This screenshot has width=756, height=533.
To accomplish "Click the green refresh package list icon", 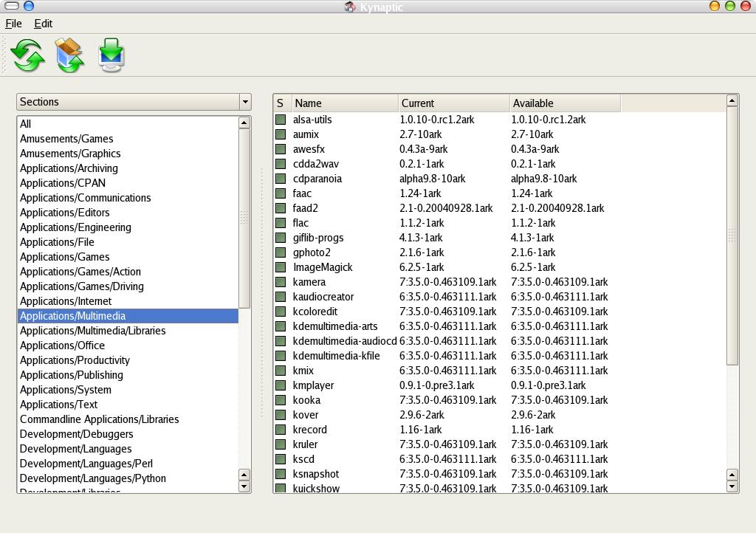I will pyautogui.click(x=28, y=55).
